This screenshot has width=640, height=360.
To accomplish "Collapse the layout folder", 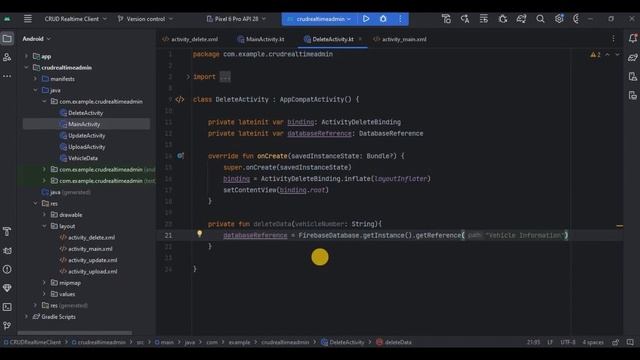I will point(44,226).
